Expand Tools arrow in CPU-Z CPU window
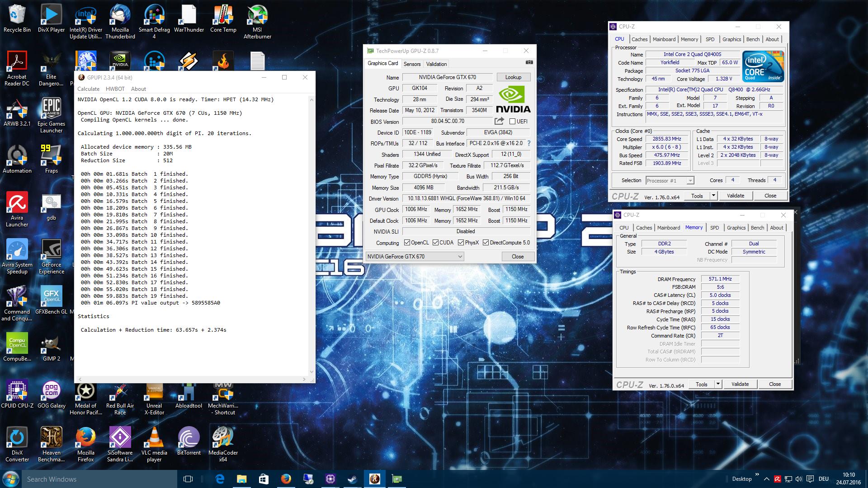Viewport: 868px width, 488px height. (x=713, y=196)
